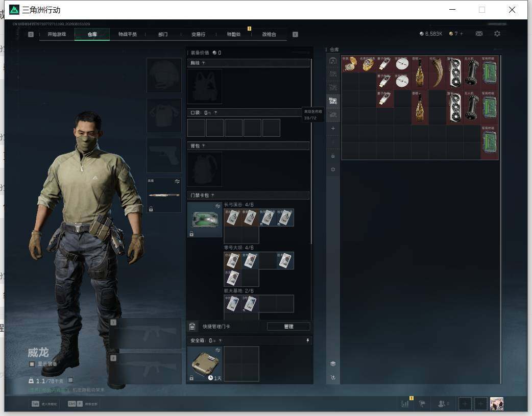Click the stash lock icon in sidebar
This screenshot has width=532, height=416.
click(x=333, y=156)
